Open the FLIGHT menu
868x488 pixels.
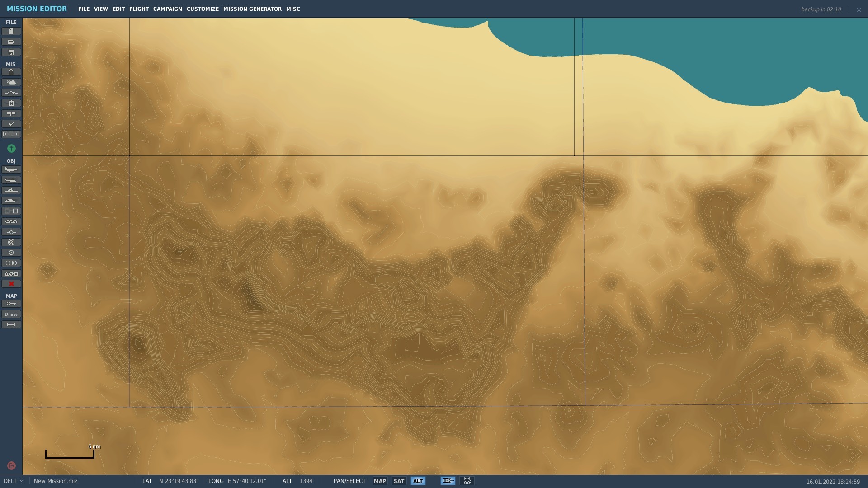[x=139, y=9]
